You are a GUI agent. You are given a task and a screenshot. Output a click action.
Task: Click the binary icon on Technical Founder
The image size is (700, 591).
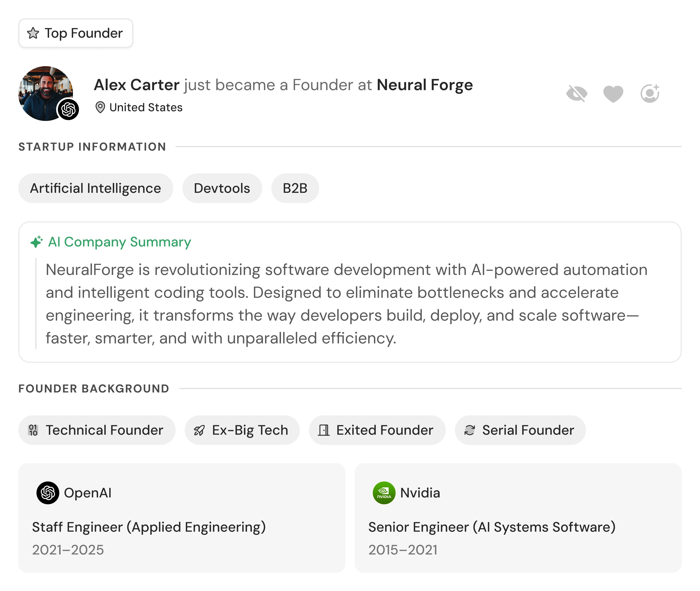click(x=33, y=430)
